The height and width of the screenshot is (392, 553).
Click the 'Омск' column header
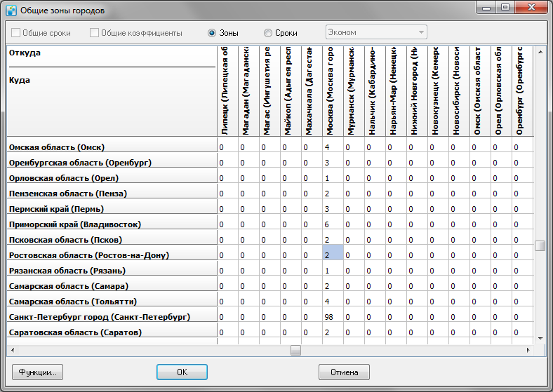tap(480, 91)
